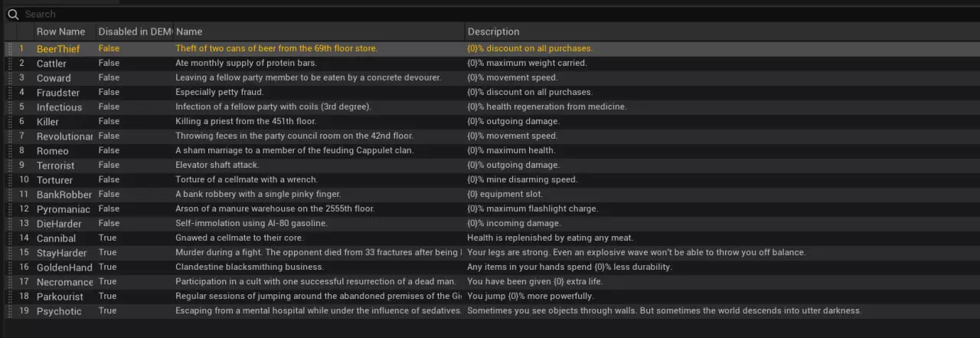Grab the drag handle for the Romeo row
980x338 pixels.
coord(10,151)
